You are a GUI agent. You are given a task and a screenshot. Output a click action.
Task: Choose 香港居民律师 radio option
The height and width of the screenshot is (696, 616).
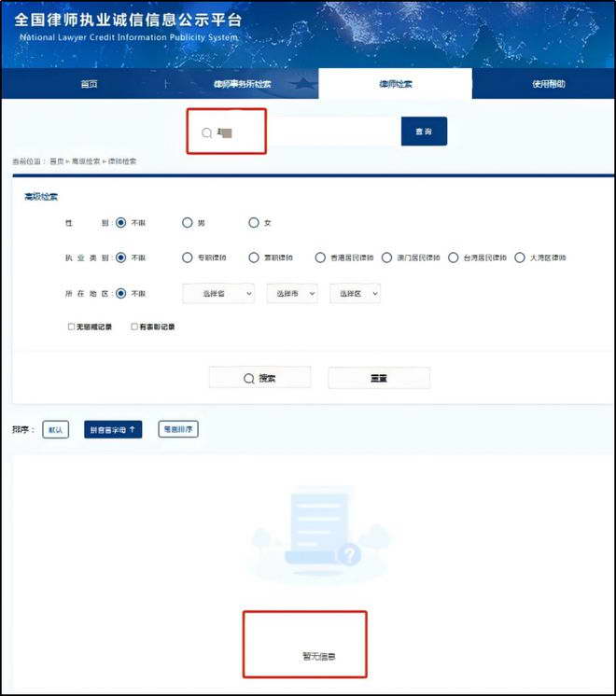click(320, 258)
